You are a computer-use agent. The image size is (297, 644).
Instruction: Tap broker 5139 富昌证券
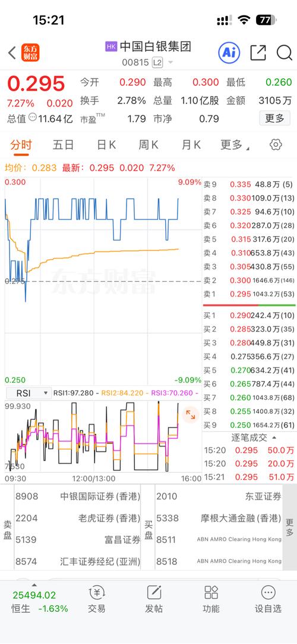pos(78,539)
